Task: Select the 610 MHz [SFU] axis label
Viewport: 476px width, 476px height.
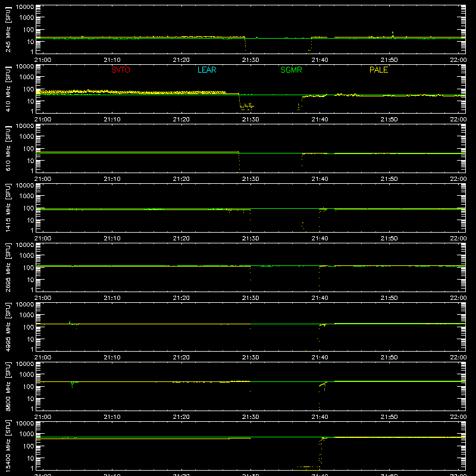Action: click(x=8, y=148)
